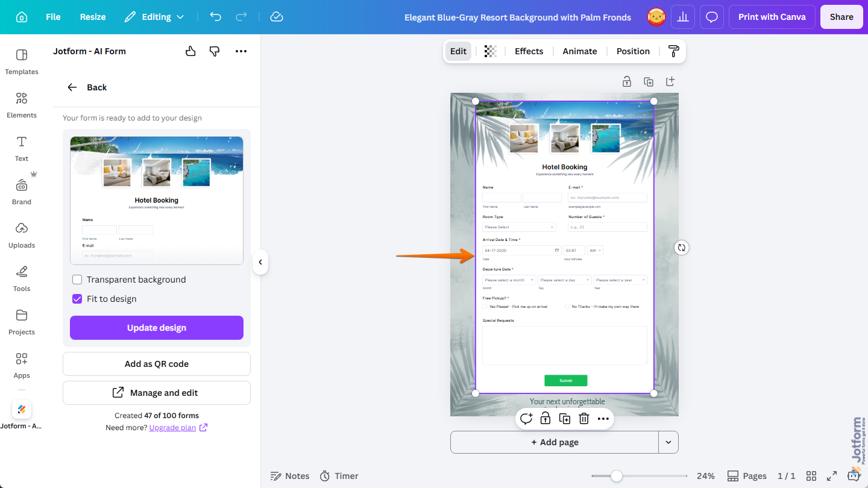The image size is (868, 488).
Task: Delete the element with trash icon
Action: (584, 419)
